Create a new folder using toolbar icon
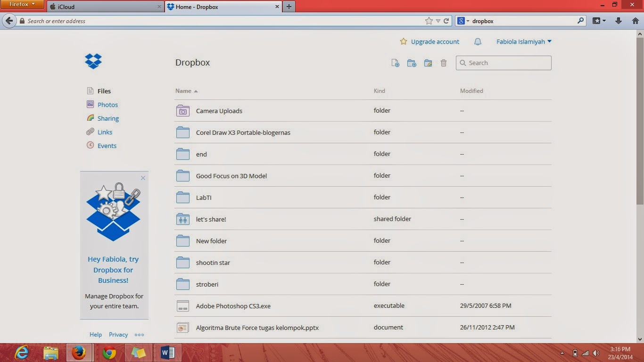This screenshot has width=644, height=362. tap(412, 63)
